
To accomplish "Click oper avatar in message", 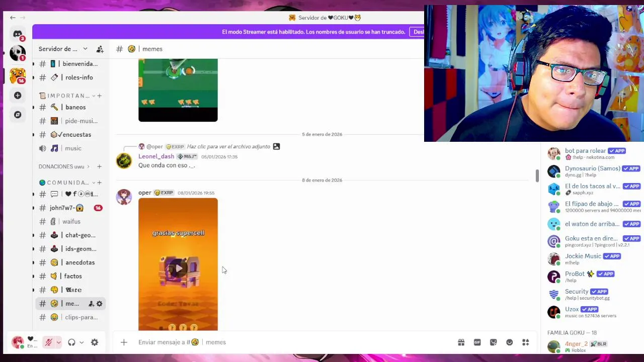I will pos(124,197).
